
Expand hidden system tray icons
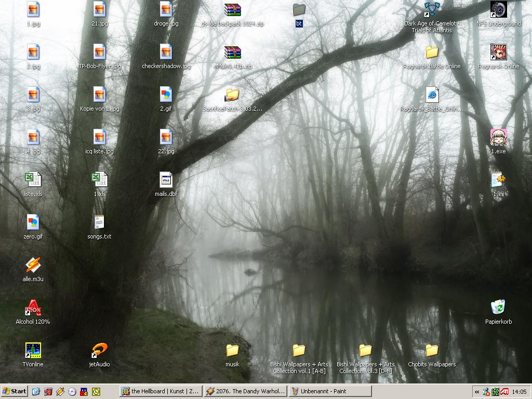(x=476, y=391)
